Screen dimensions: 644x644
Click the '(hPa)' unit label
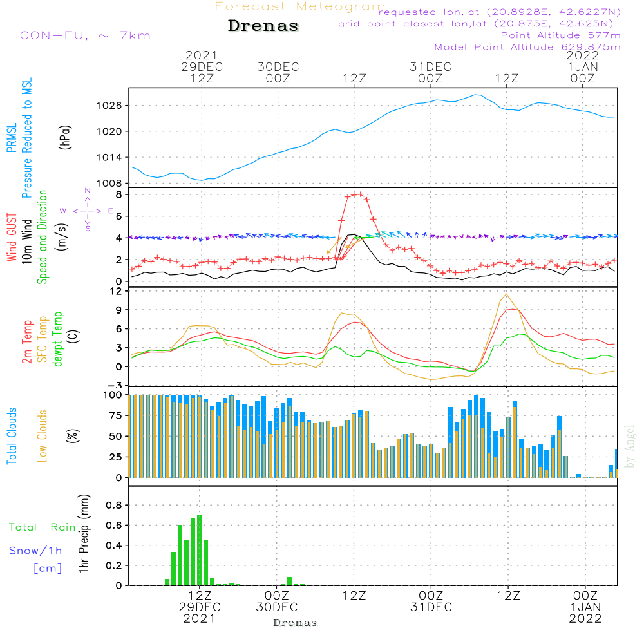65,137
